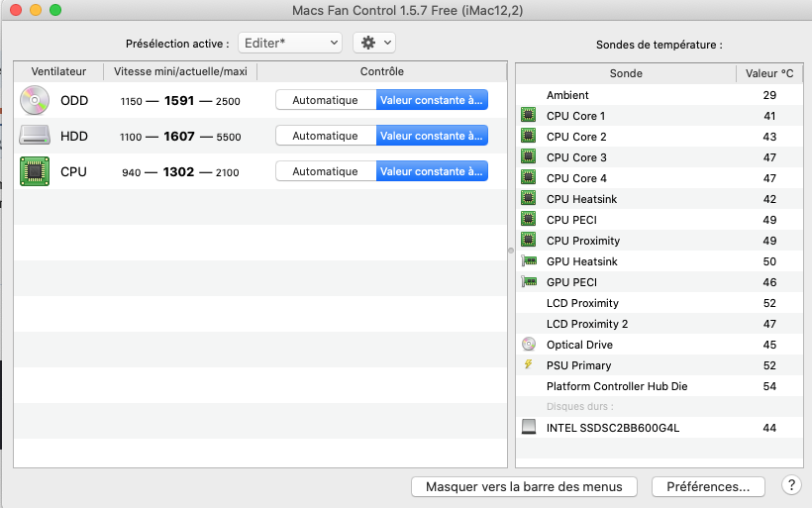
Task: Click the GPU Heatsink card icon
Action: point(528,261)
